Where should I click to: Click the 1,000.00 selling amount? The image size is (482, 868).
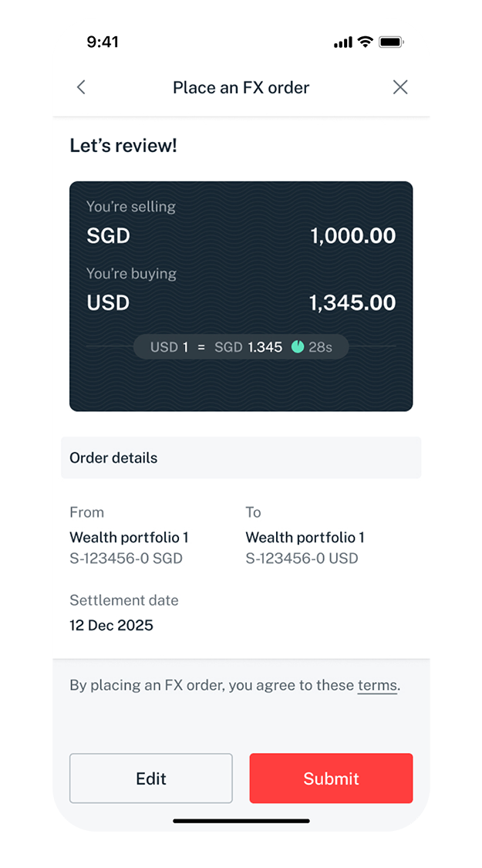click(x=353, y=235)
